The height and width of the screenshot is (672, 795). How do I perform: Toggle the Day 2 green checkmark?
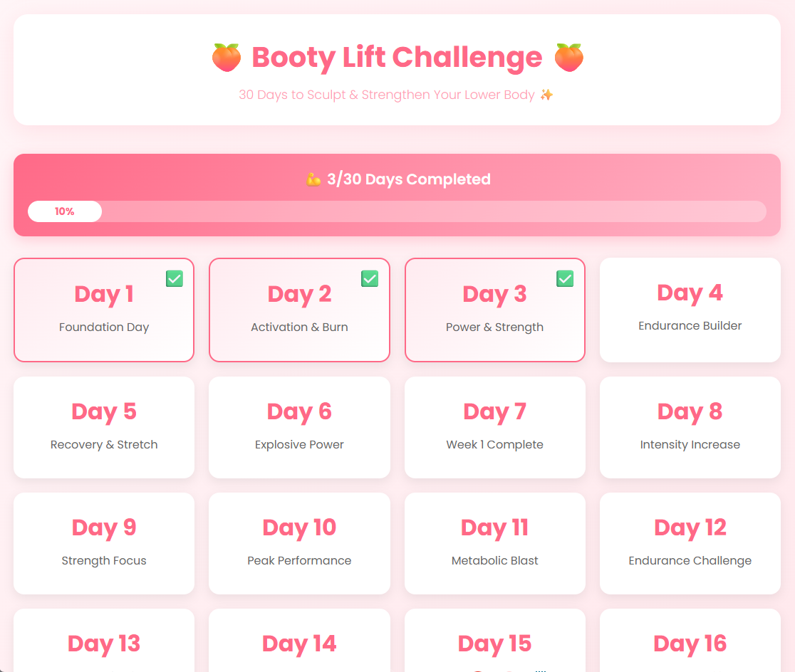[370, 278]
